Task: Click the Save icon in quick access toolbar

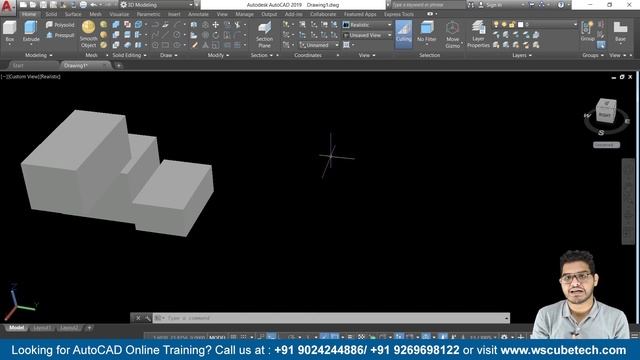Action: tap(43, 5)
